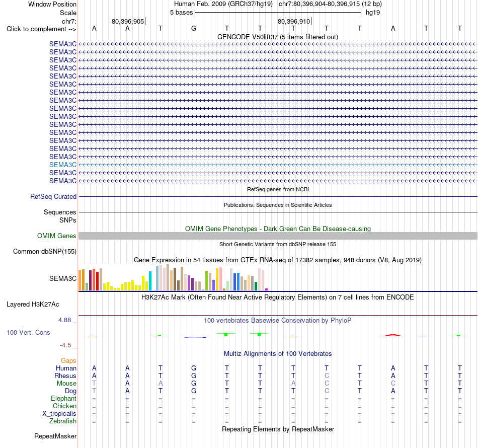
Task: Click the -4.5 lower PhyloP axis value
Action: coord(65,345)
